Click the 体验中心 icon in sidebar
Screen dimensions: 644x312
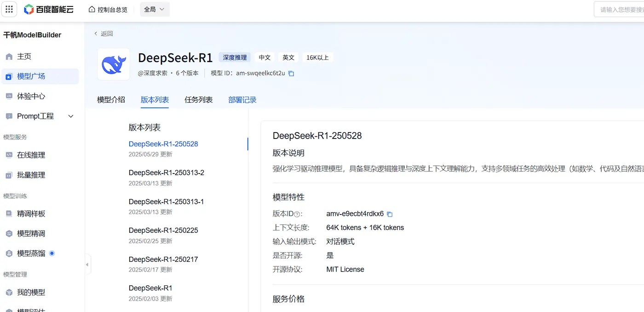pyautogui.click(x=9, y=96)
